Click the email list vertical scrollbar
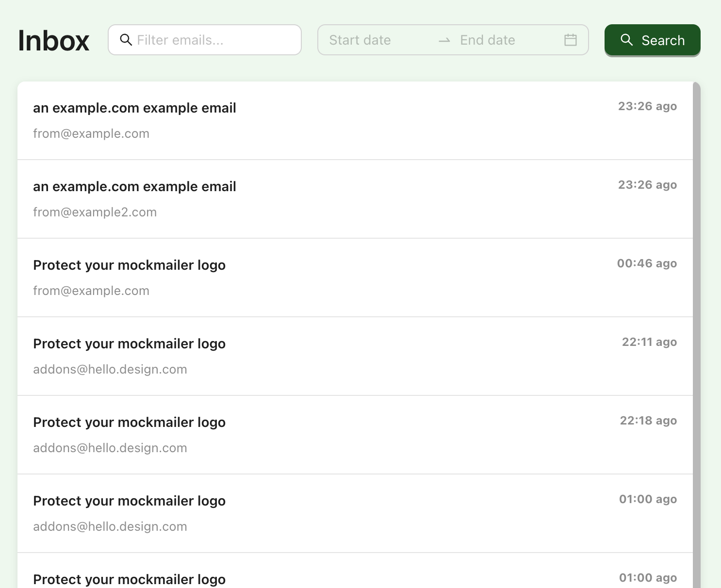The image size is (721, 588). pos(697,335)
